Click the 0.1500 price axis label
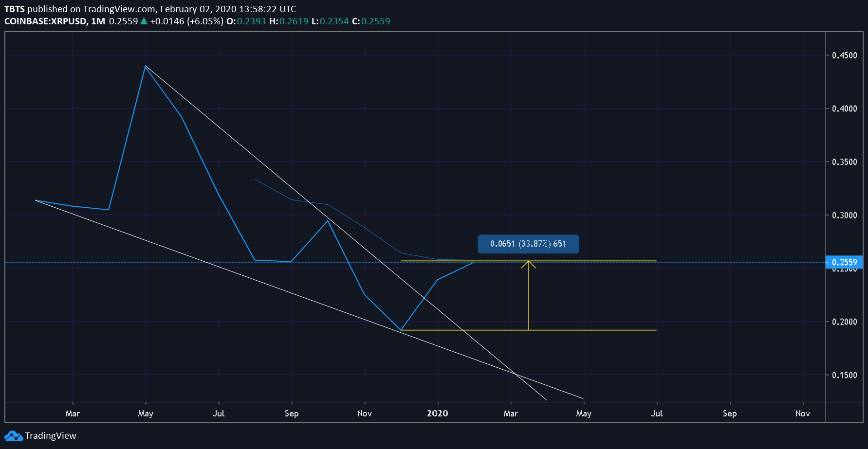 coord(844,375)
